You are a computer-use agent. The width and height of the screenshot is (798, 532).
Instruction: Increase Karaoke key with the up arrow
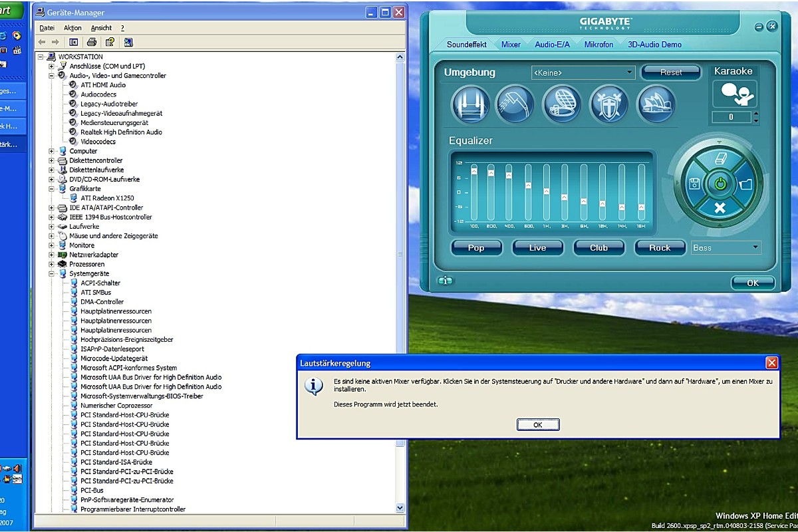tap(755, 114)
